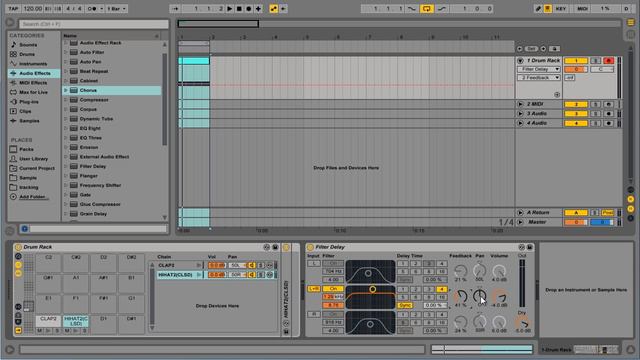Click the KEY map mode button
The width and height of the screenshot is (640, 360).
click(x=561, y=9)
